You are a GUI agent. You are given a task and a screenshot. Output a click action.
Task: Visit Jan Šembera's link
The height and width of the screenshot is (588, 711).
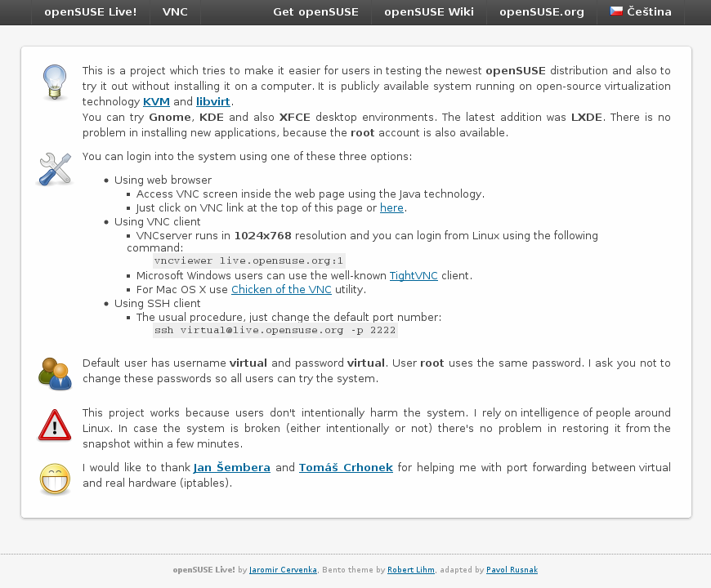click(x=232, y=467)
